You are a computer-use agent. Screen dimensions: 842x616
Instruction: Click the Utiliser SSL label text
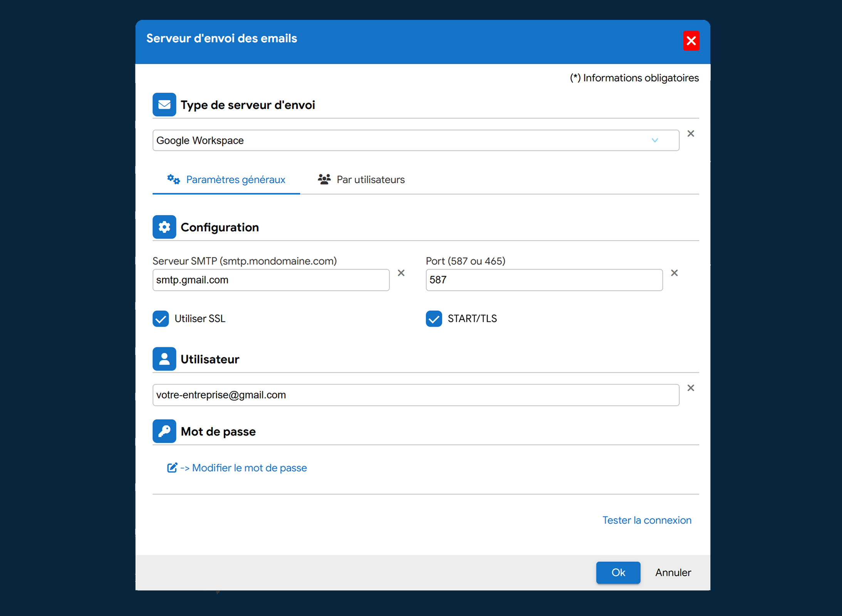200,318
